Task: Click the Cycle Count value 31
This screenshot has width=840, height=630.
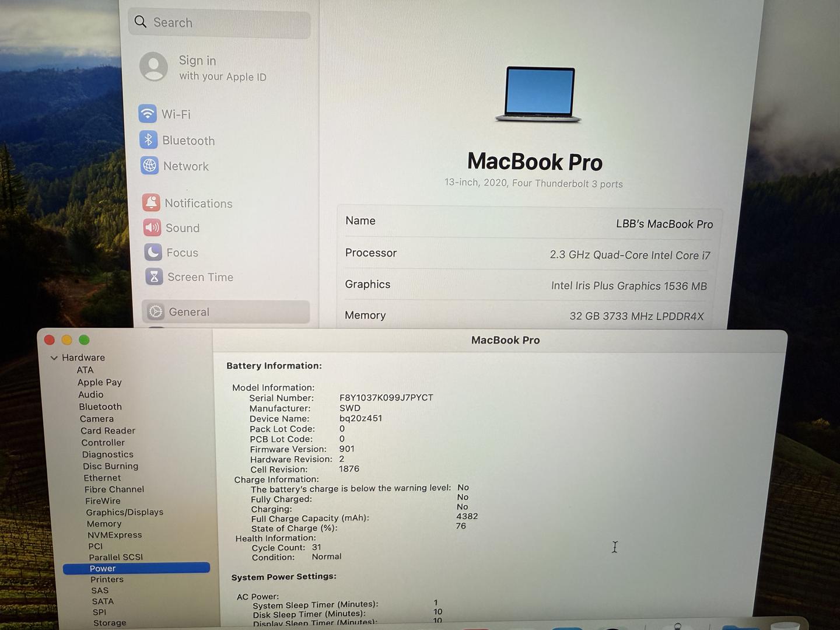Action: [x=316, y=547]
